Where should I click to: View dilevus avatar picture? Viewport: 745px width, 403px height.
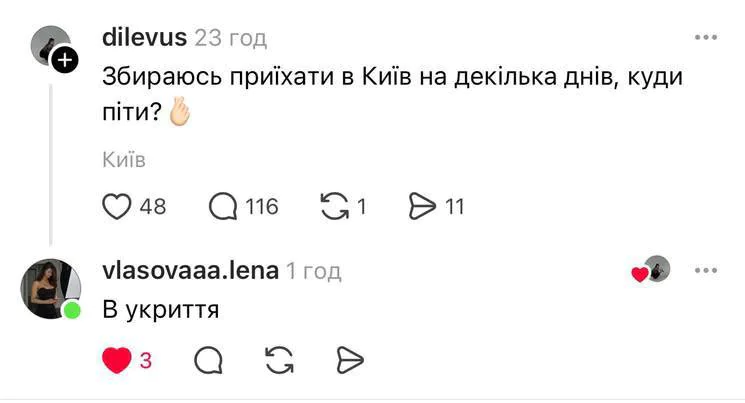point(48,45)
